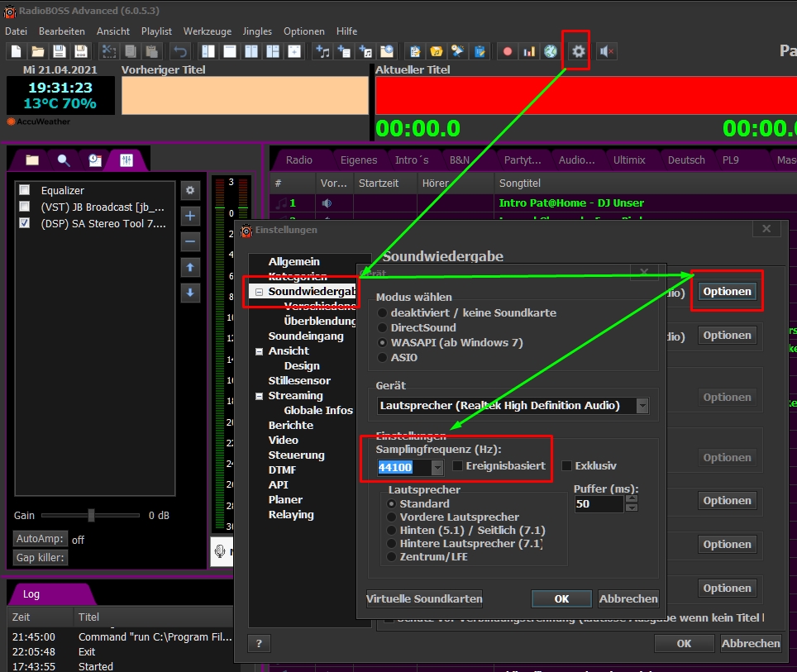This screenshot has height=672, width=797.
Task: Click the microphone icon below the level meter
Action: (x=220, y=551)
